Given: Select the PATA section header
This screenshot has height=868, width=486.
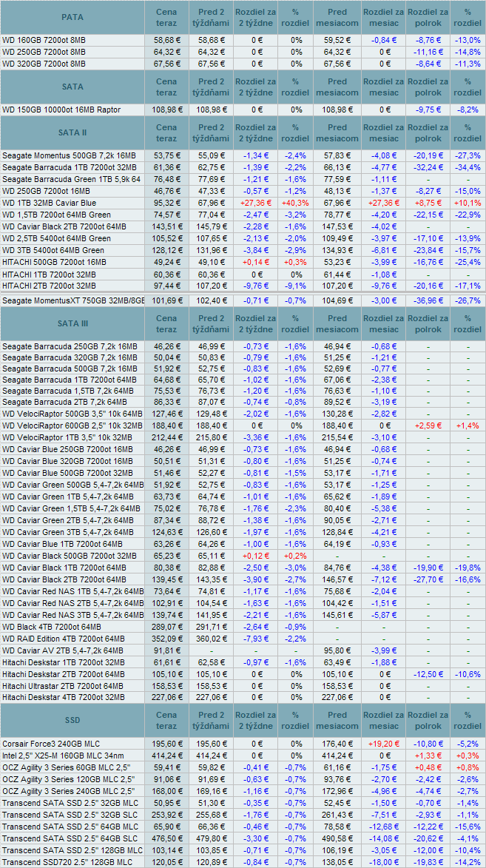Looking at the screenshot, I should point(72,17).
